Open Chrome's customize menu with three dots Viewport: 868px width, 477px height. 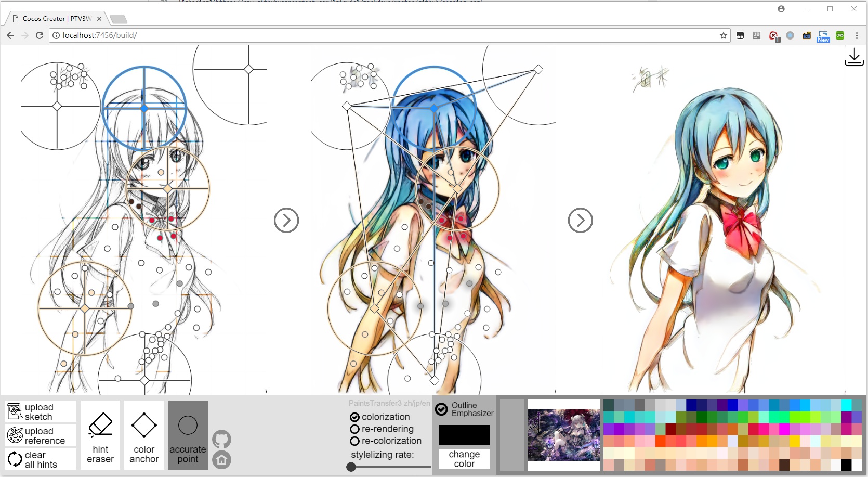click(857, 35)
